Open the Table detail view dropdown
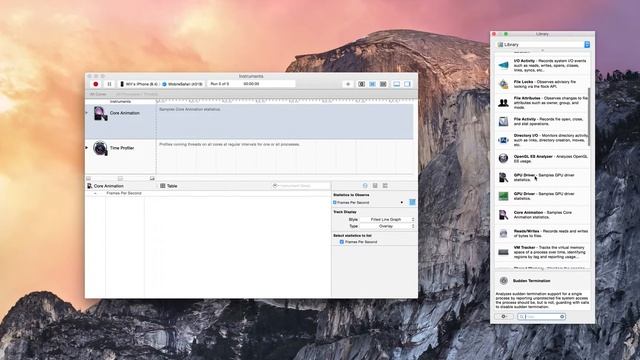 pos(169,186)
